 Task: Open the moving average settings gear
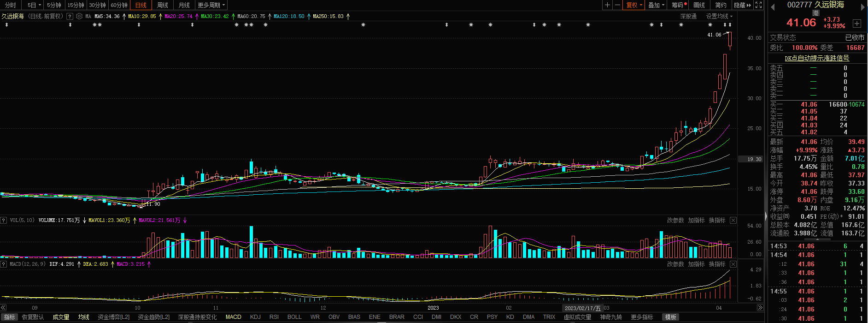tap(79, 16)
